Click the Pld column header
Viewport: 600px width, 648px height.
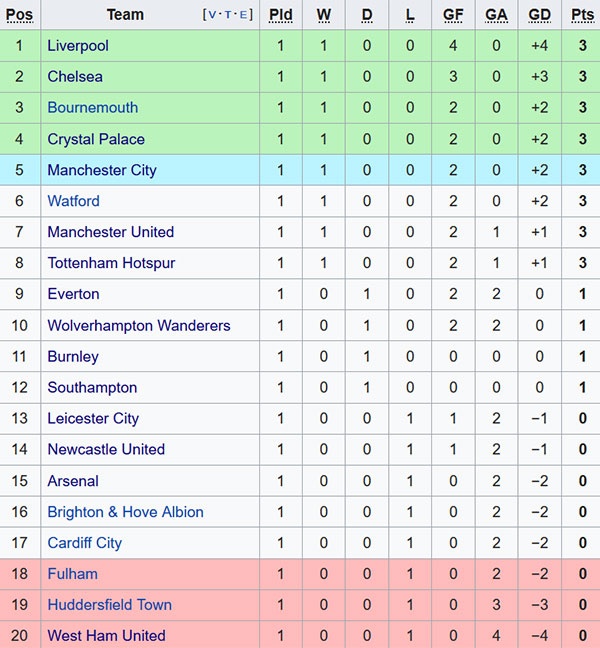pos(281,15)
